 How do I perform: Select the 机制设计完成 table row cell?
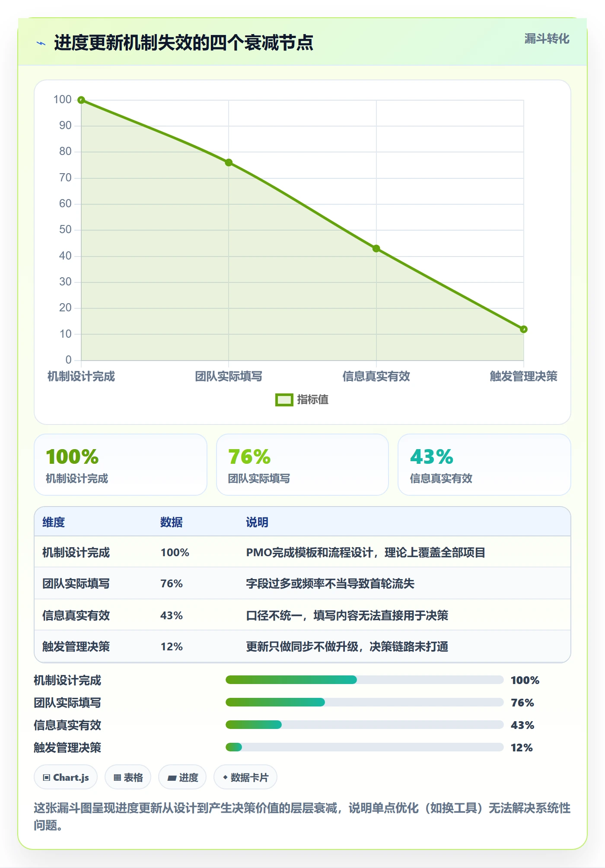(x=76, y=553)
